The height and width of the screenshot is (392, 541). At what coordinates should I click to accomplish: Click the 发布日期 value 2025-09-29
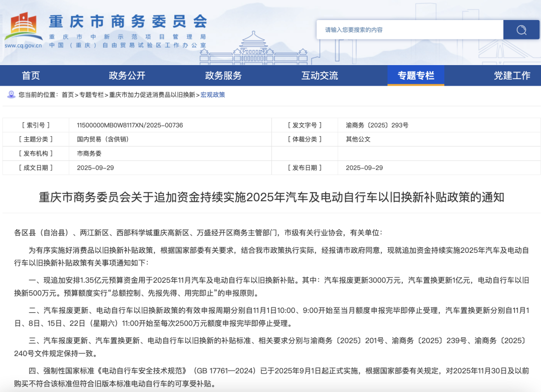coord(364,168)
